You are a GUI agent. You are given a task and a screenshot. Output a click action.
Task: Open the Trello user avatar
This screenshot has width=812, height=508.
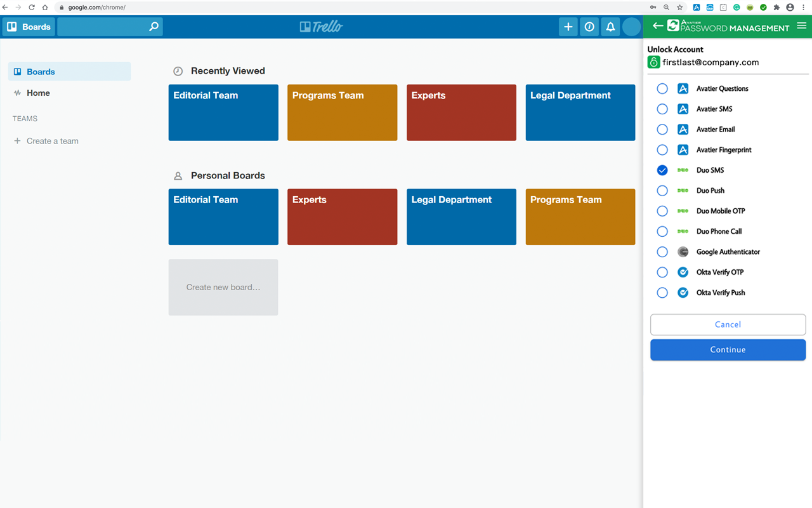(631, 27)
